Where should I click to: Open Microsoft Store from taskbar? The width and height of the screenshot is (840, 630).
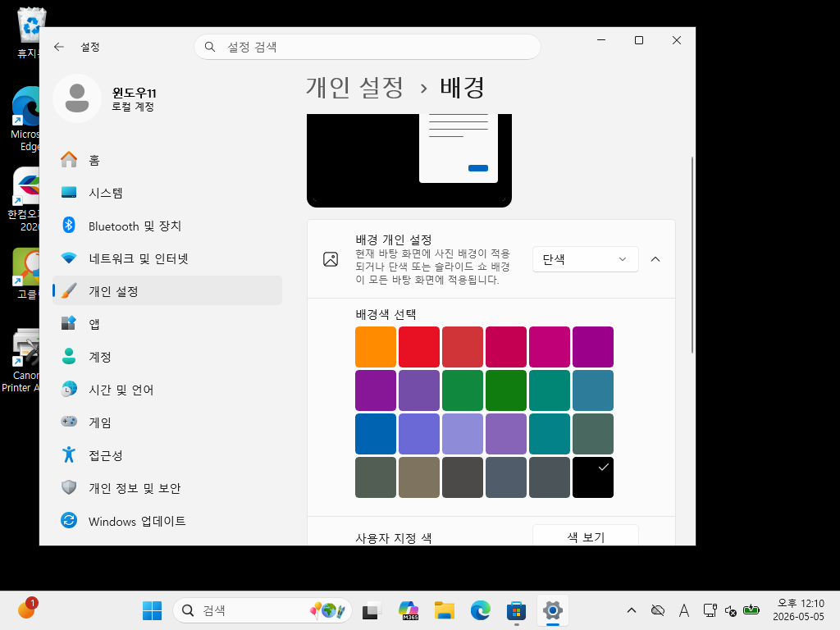[517, 610]
